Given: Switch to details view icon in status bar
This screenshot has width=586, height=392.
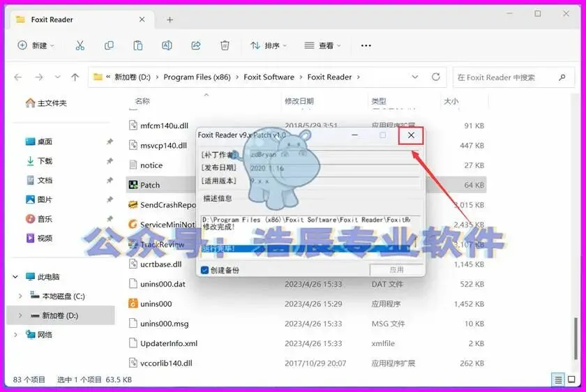Looking at the screenshot, I should [558, 379].
